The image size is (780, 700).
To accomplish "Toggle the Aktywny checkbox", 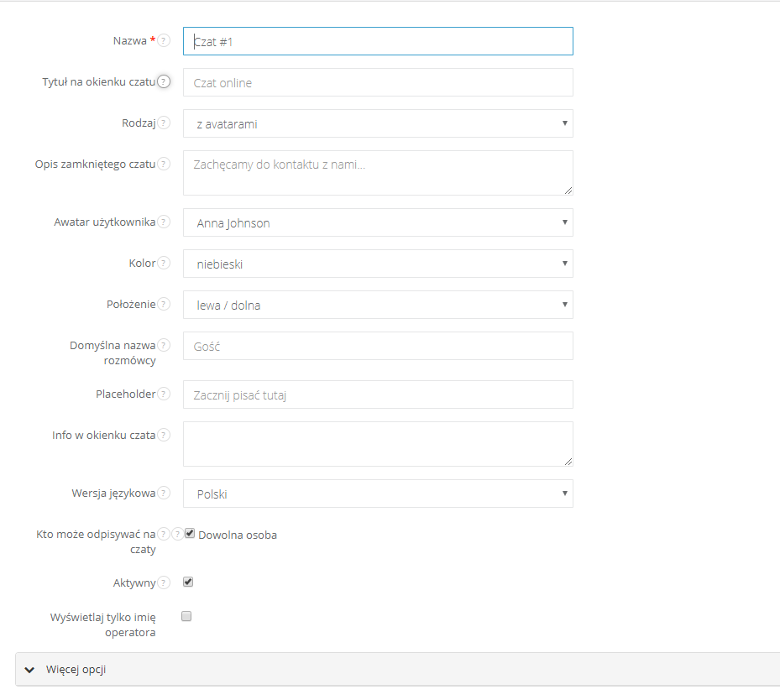I will click(188, 582).
